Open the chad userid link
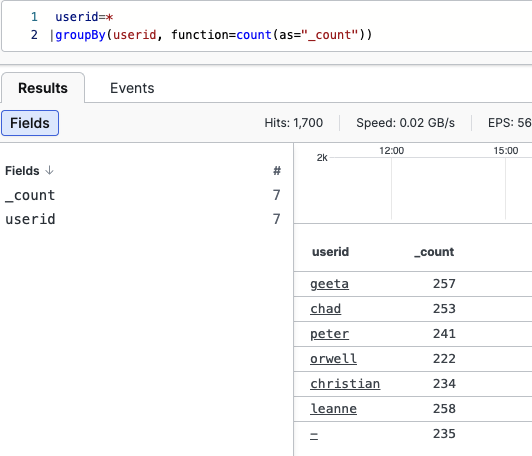This screenshot has height=456, width=532. pyautogui.click(x=325, y=309)
